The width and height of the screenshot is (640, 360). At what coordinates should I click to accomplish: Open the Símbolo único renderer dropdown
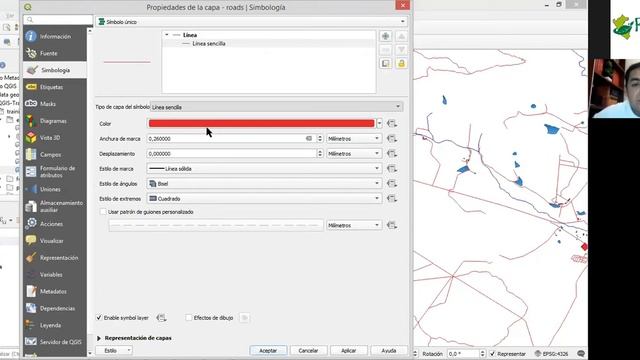pos(251,22)
